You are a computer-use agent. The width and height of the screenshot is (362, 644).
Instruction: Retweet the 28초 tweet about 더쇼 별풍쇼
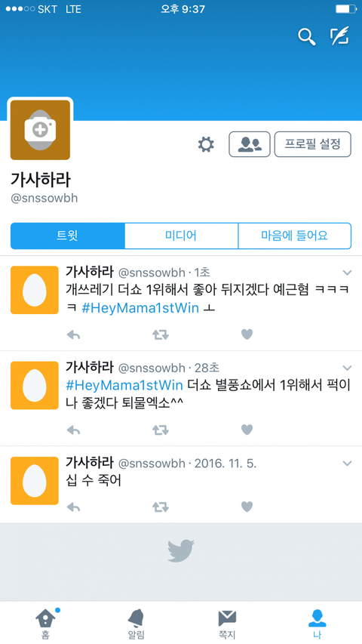161,430
